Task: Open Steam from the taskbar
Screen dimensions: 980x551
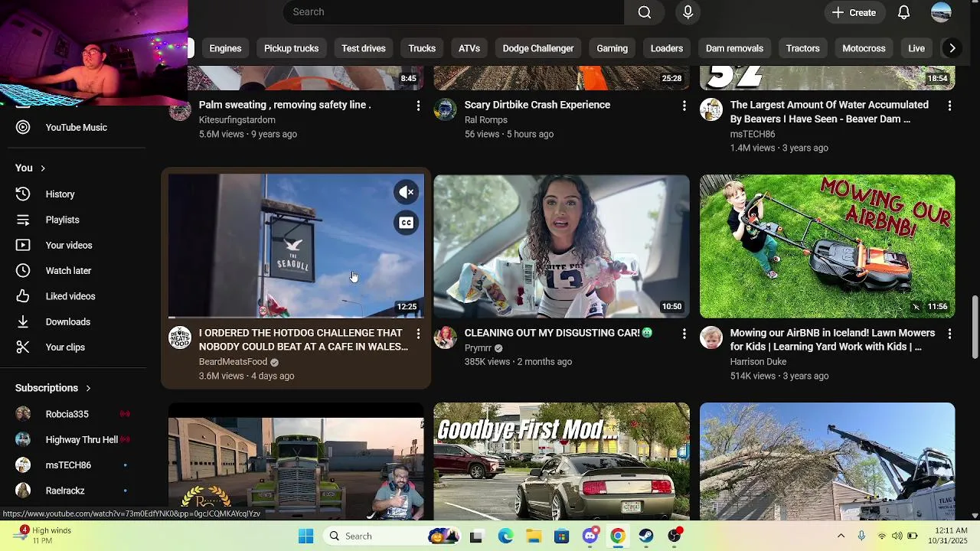Action: (x=646, y=536)
